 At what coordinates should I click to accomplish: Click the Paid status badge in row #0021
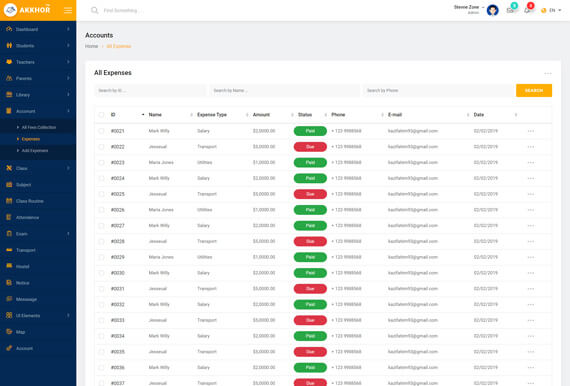pos(310,131)
